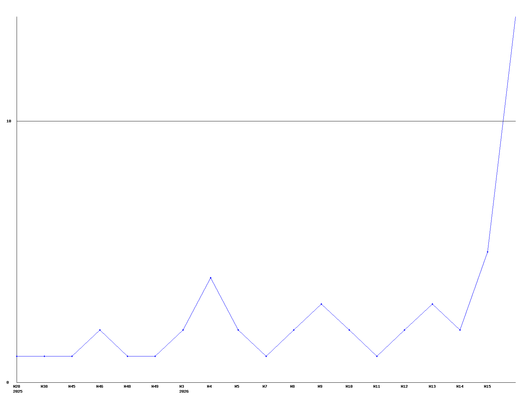Click the W15 data point on the line
This screenshot has height=399, width=532.
point(487,252)
